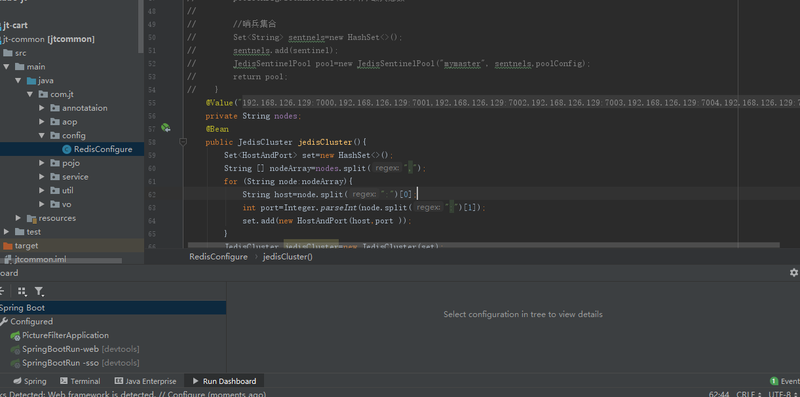Click the Group Configurations icon
The width and height of the screenshot is (800, 397).
[21, 291]
